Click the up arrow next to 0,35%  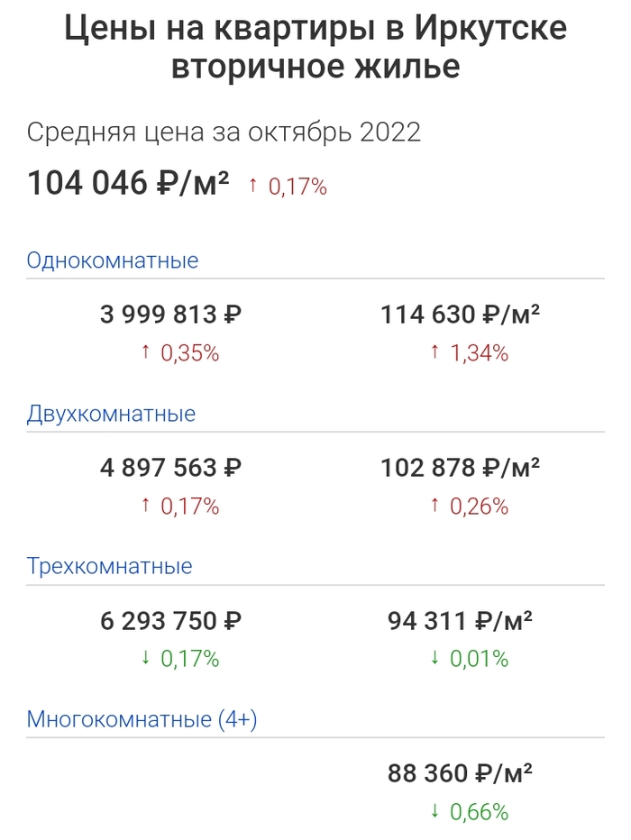click(145, 353)
